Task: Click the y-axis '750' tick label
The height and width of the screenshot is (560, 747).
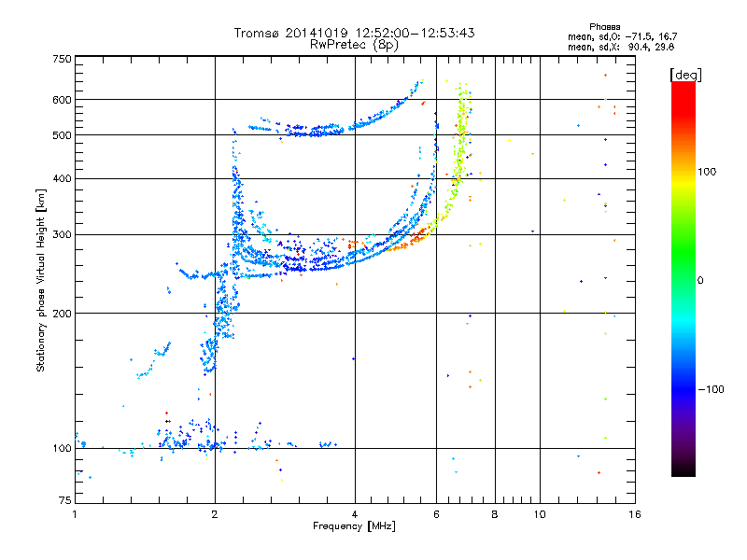Action: coord(62,59)
